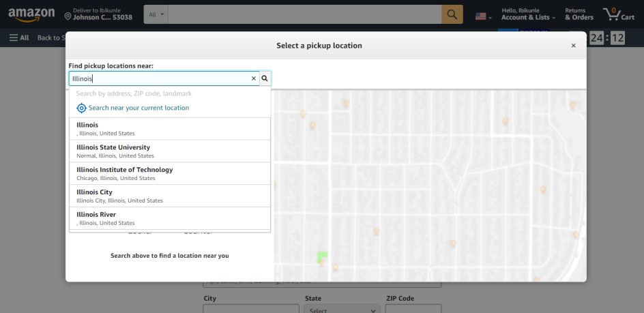
Task: Close the pickup location dialog
Action: click(x=573, y=46)
